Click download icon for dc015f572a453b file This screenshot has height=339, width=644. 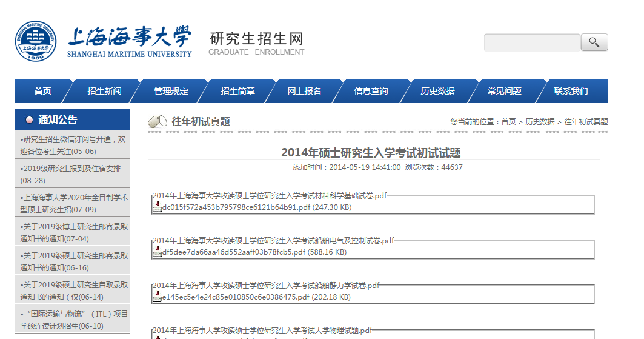(x=157, y=207)
